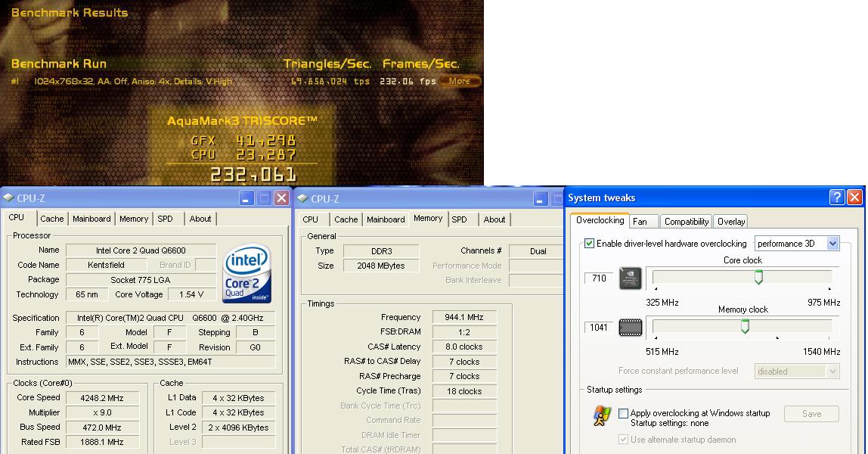Click the Windows startup flag icon
This screenshot has width=868, height=454.
(x=602, y=415)
